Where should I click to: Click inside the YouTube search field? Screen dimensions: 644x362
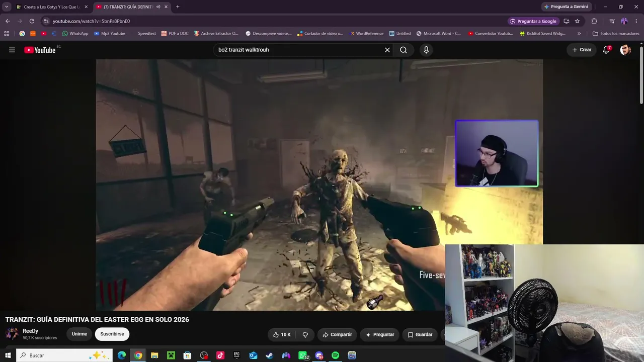click(x=299, y=50)
